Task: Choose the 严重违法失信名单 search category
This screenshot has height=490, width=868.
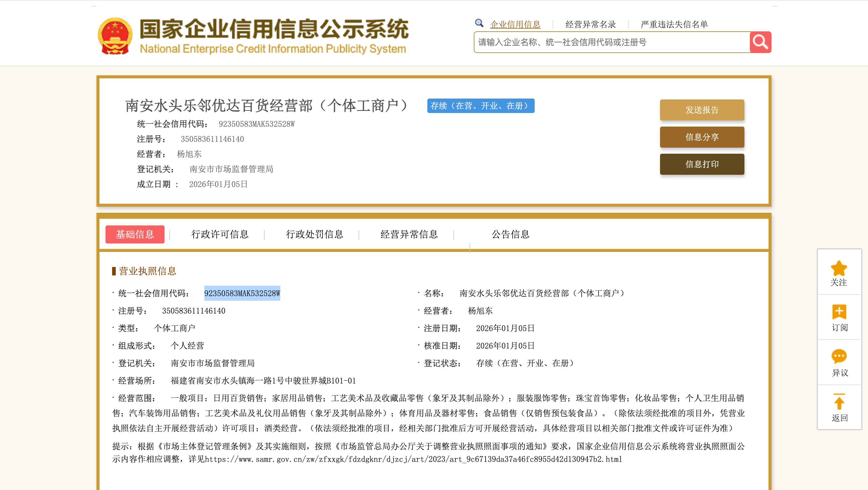Action: click(x=674, y=24)
